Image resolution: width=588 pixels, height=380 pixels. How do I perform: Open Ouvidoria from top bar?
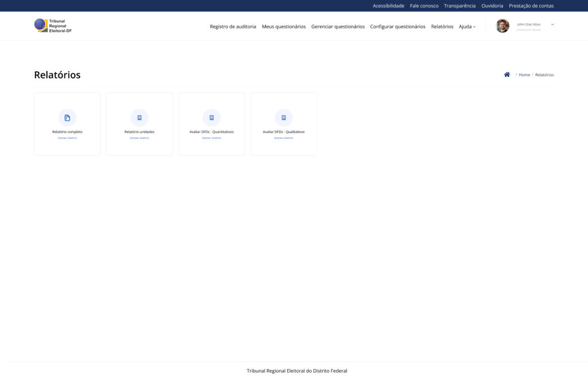492,6
